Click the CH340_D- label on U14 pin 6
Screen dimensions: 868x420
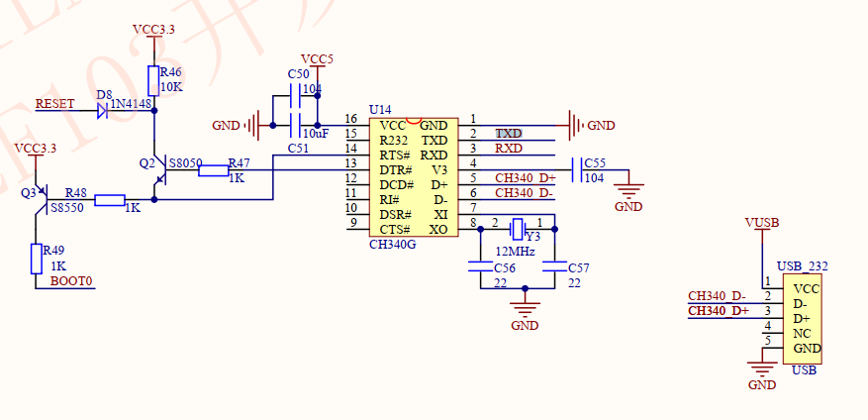pos(525,193)
